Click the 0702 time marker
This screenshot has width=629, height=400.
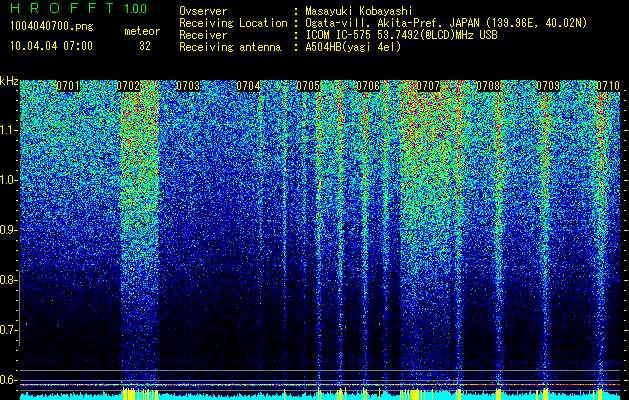128,86
